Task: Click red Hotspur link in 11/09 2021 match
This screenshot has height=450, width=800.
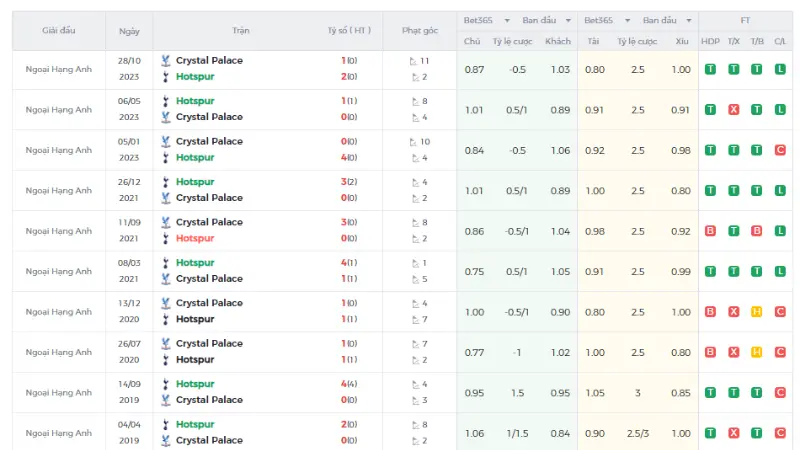Action: click(x=195, y=238)
